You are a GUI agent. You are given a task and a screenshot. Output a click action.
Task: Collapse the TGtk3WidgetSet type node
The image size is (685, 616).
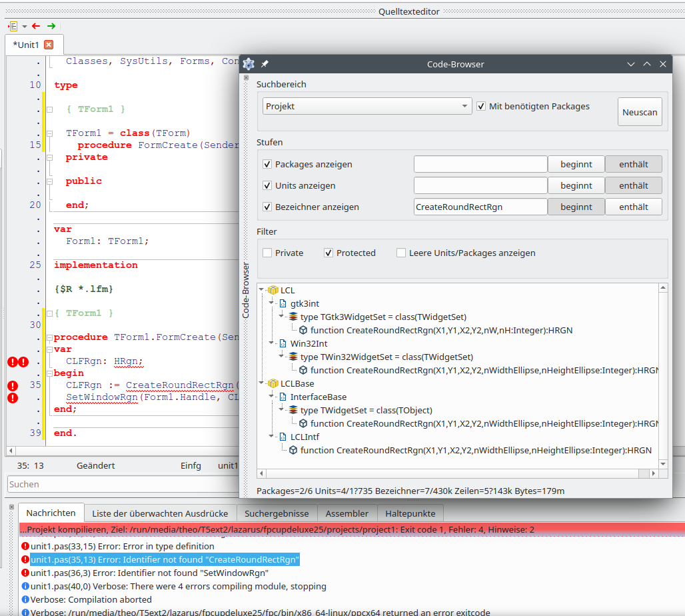click(281, 315)
